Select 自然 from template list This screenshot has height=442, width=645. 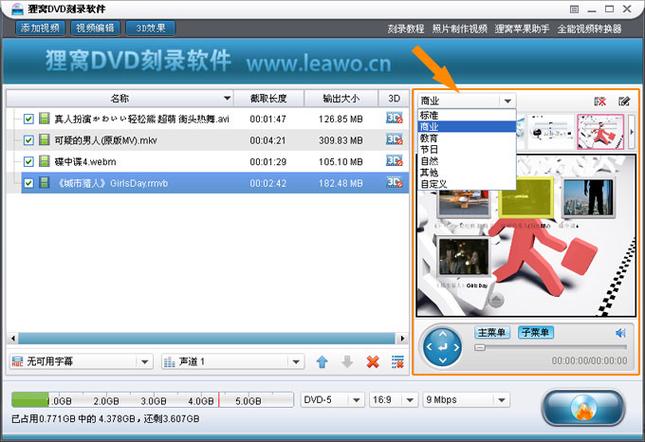(466, 161)
